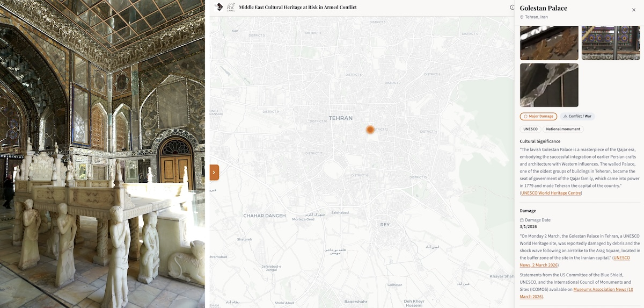Click the Morteza Gerd map label

click(x=303, y=219)
